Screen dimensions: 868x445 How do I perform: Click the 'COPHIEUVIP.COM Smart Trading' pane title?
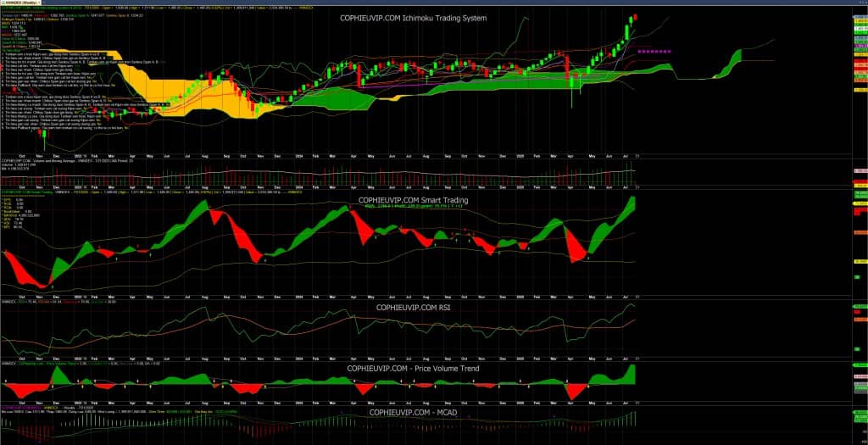pos(413,200)
